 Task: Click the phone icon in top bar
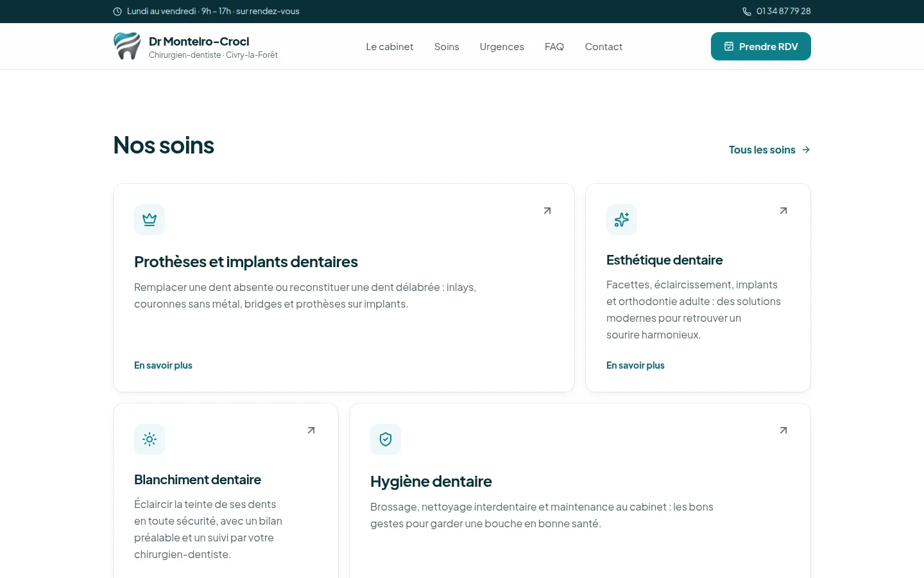pos(747,12)
